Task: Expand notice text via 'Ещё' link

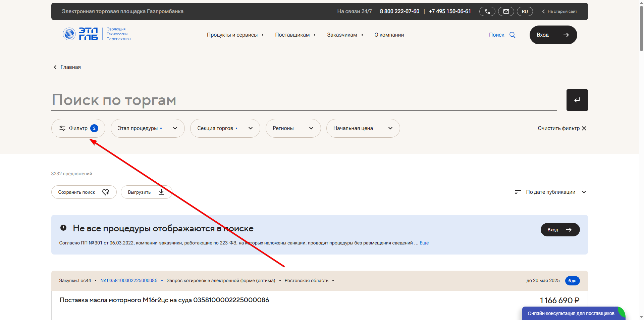Action: 424,243
